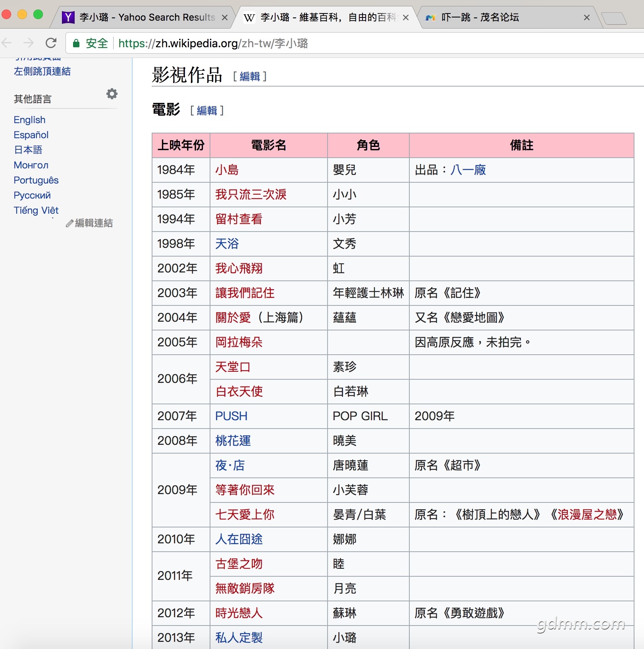This screenshot has width=644, height=649.
Task: Click the 電影名 column header
Action: [x=269, y=145]
